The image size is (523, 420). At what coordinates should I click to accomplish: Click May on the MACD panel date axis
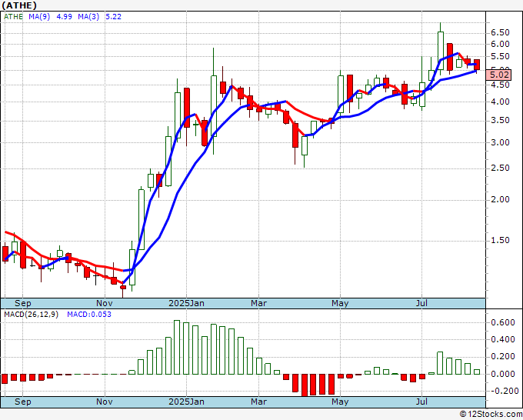(340, 402)
